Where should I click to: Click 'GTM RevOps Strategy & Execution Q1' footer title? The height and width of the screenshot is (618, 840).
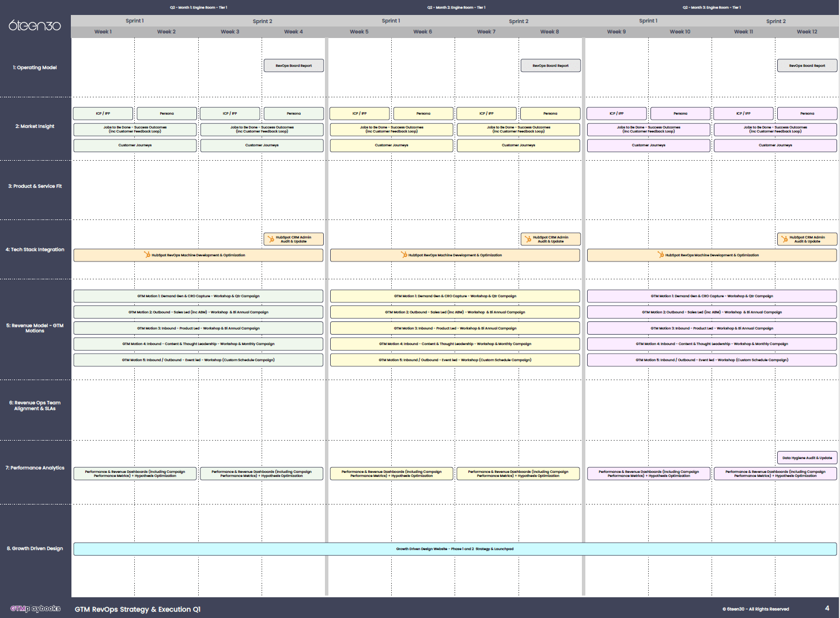click(x=138, y=609)
